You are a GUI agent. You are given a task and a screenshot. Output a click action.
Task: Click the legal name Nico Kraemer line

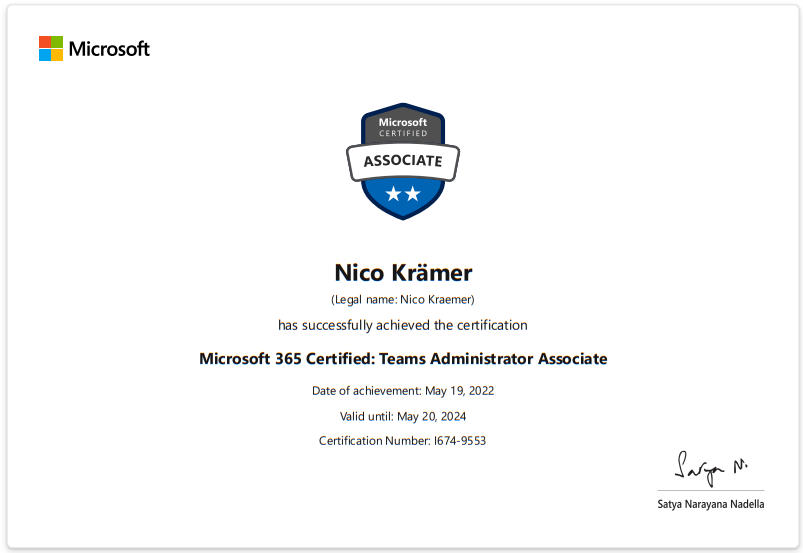[x=403, y=300]
